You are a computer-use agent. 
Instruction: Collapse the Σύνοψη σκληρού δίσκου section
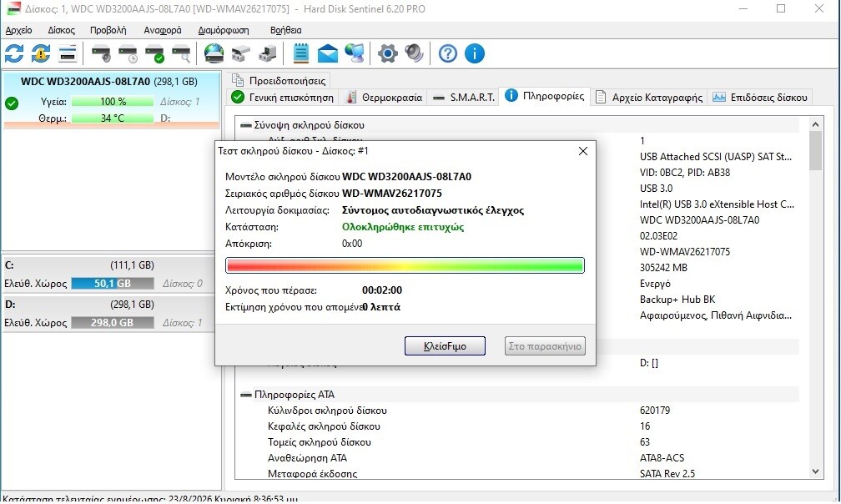point(246,125)
